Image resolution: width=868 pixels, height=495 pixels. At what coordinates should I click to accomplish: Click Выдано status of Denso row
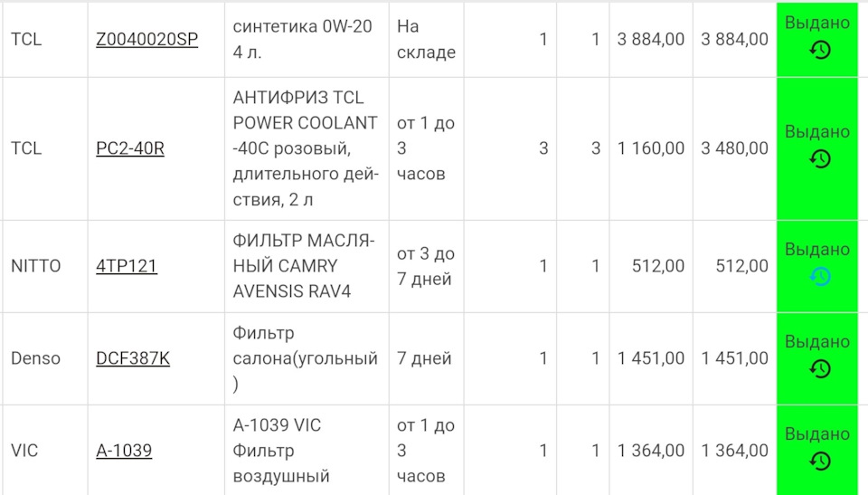point(817,341)
